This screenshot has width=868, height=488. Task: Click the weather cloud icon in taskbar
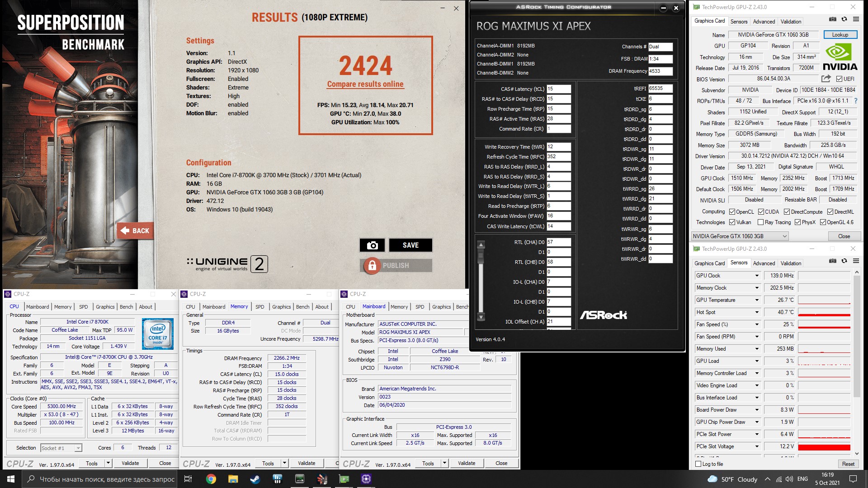coord(712,479)
